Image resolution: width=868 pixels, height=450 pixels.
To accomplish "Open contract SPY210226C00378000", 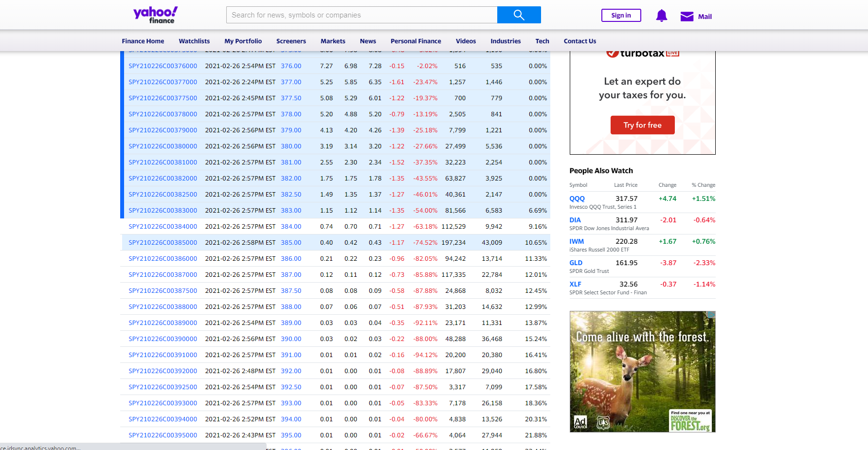I will [x=163, y=114].
